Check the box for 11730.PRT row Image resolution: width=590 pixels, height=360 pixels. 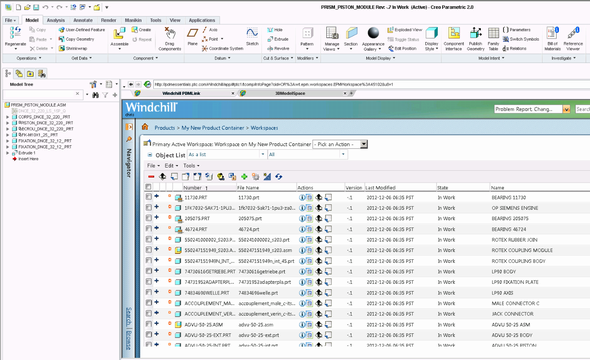pyautogui.click(x=149, y=197)
